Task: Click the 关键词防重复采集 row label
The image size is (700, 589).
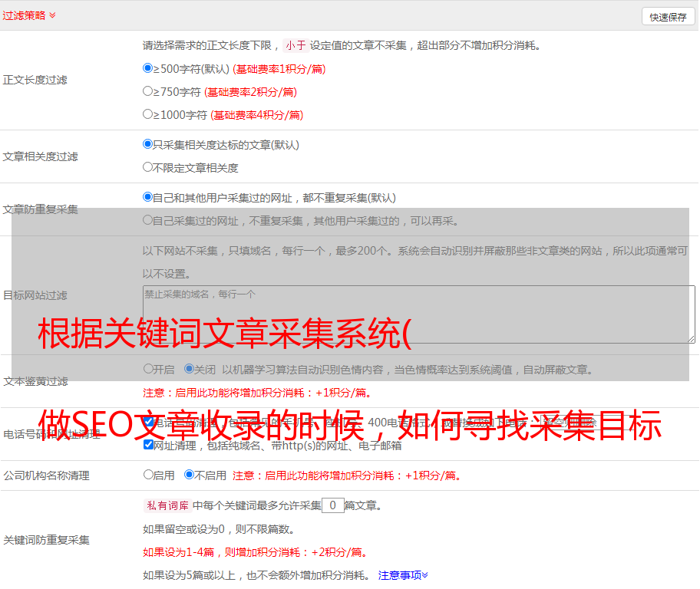Action: (x=46, y=541)
